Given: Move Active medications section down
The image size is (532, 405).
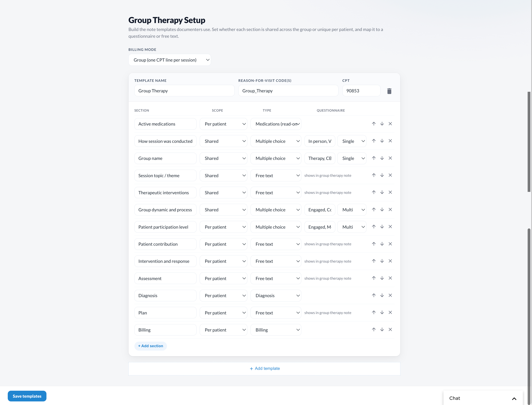Looking at the screenshot, I should click(382, 124).
